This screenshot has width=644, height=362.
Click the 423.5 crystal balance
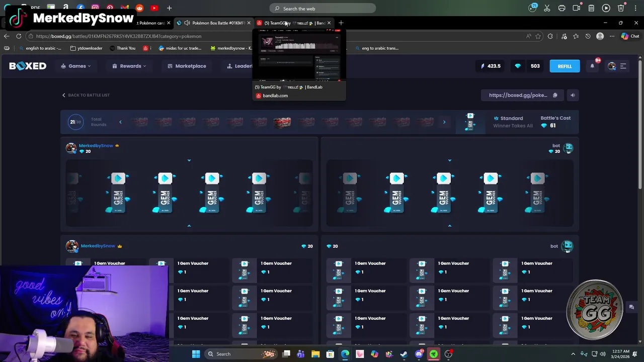[x=491, y=66]
